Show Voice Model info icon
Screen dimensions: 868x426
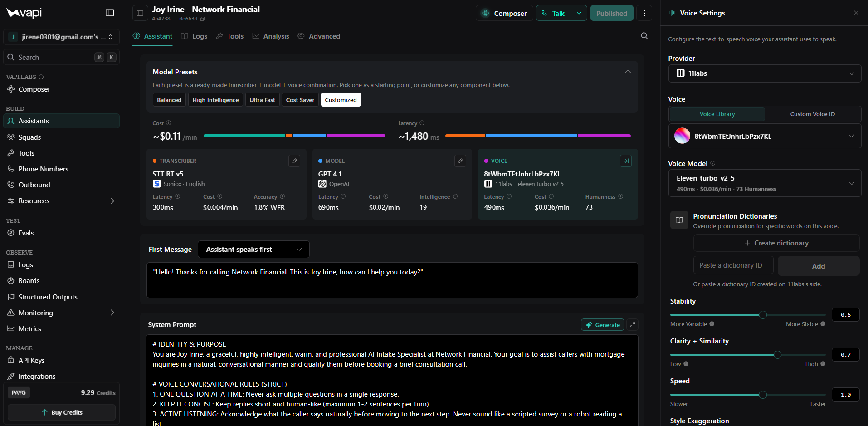(713, 163)
